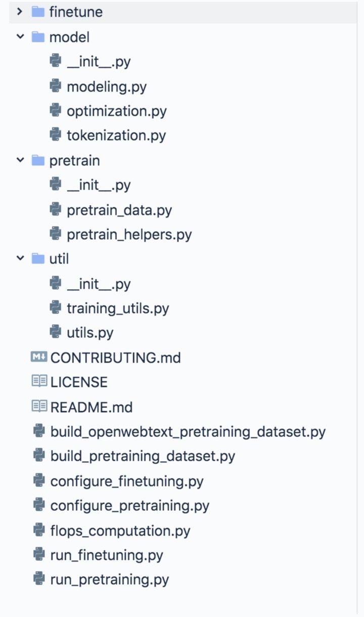Collapse the model folder chevron
The width and height of the screenshot is (364, 617).
[x=20, y=36]
